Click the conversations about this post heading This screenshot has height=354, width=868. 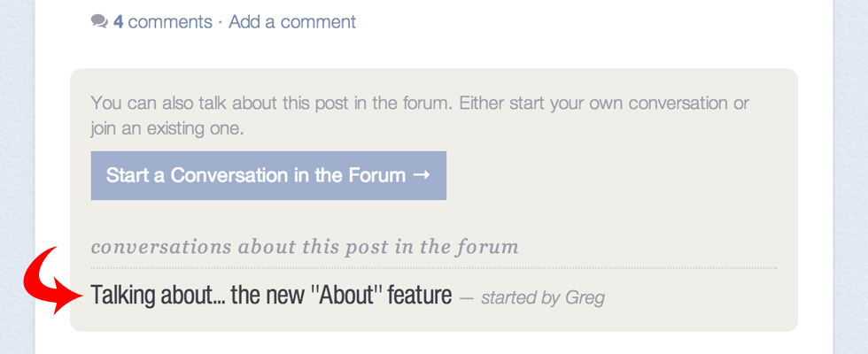tap(305, 247)
